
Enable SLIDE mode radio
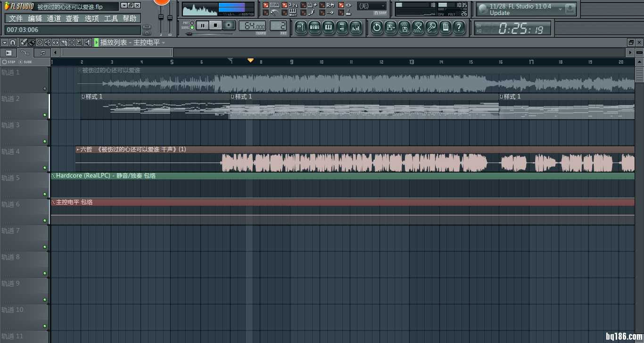click(20, 62)
